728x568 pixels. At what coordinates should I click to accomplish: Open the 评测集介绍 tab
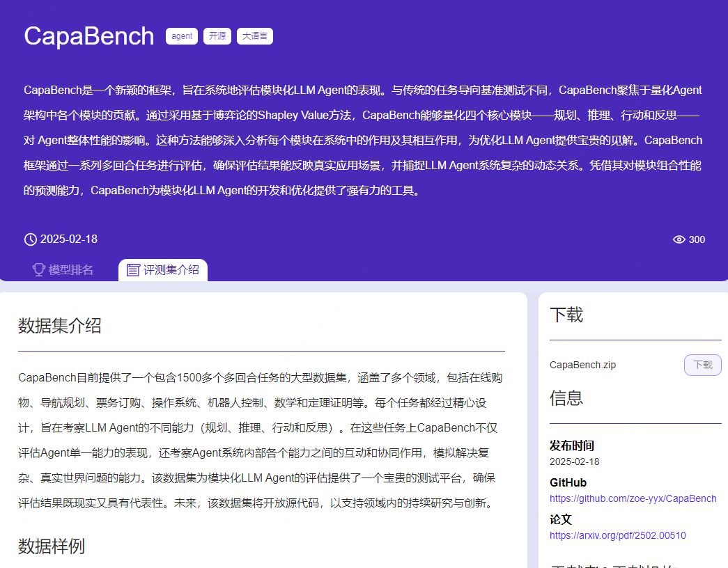click(163, 269)
